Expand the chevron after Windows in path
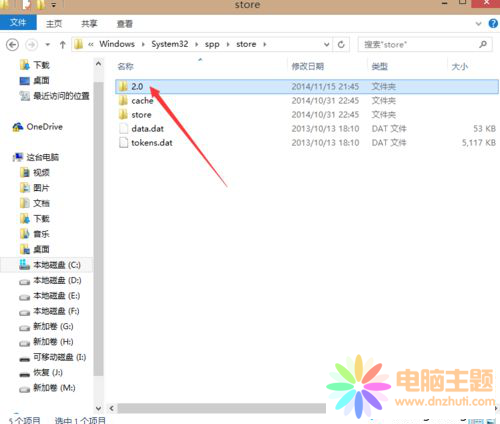This screenshot has height=424, width=500. [143, 44]
